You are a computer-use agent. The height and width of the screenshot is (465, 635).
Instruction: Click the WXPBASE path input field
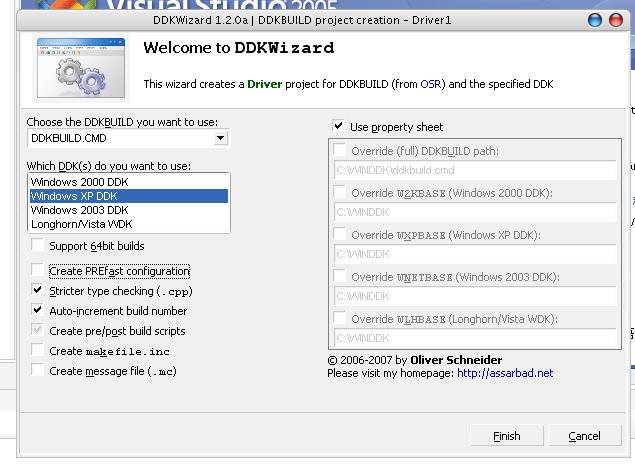(x=475, y=254)
